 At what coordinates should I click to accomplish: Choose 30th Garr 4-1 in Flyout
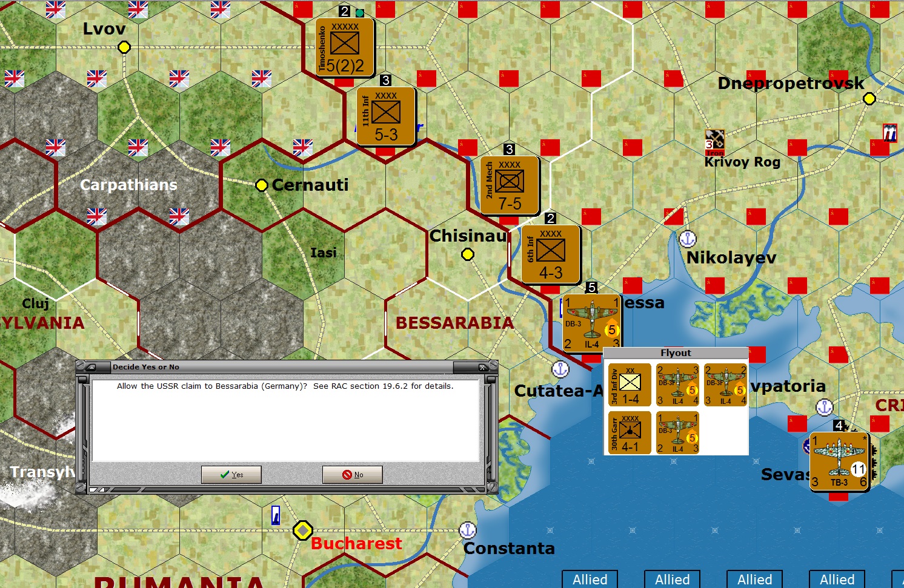tap(630, 433)
